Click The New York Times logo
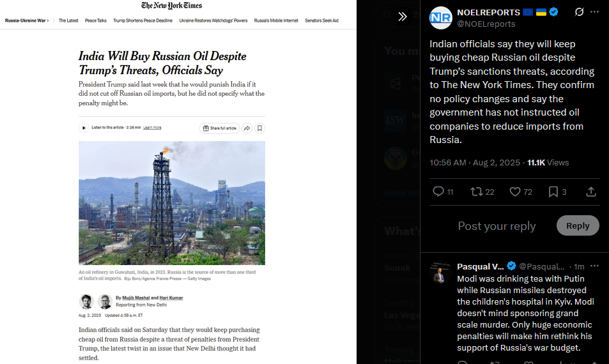Viewport: 609px width, 364px height. (171, 6)
